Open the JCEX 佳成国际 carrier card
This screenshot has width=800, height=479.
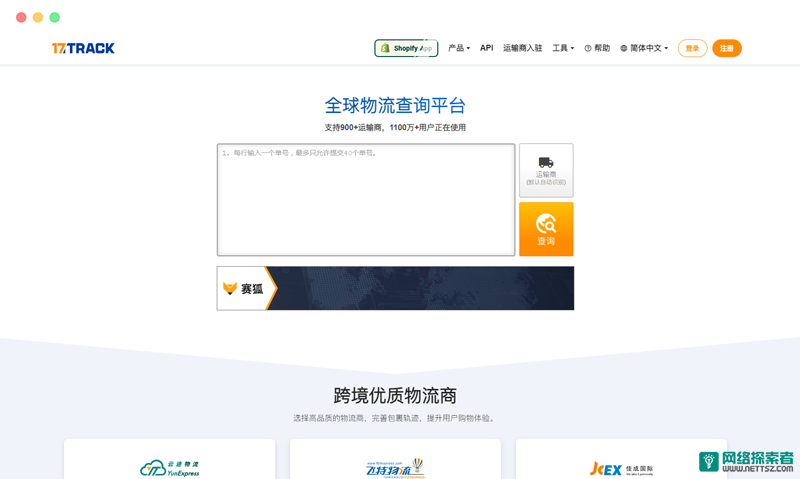[x=621, y=459]
